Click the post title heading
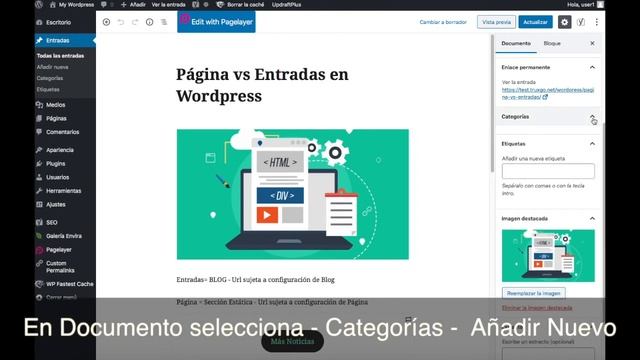Screen dimensions: 640x360 point(262,85)
